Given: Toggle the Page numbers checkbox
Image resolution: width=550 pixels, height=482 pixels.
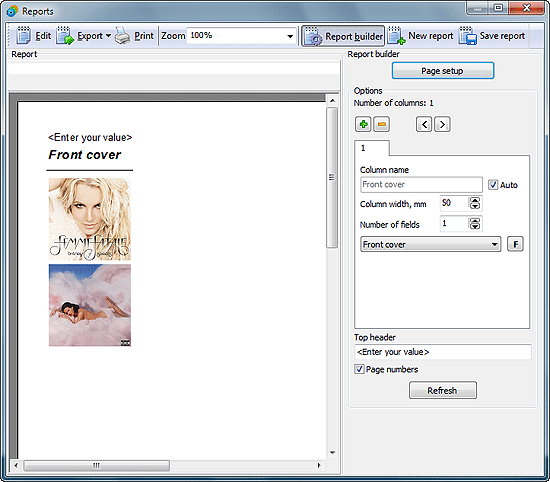Looking at the screenshot, I should pyautogui.click(x=359, y=369).
